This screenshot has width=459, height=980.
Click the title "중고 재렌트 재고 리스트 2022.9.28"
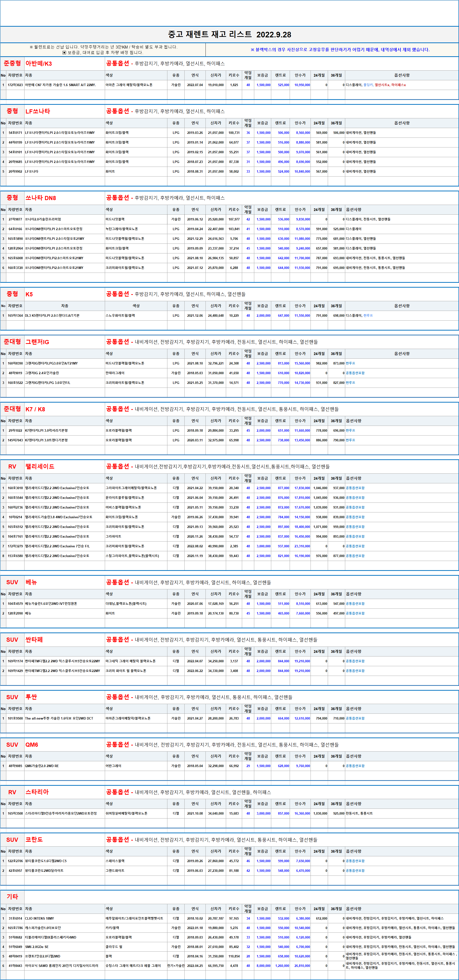[x=229, y=35]
